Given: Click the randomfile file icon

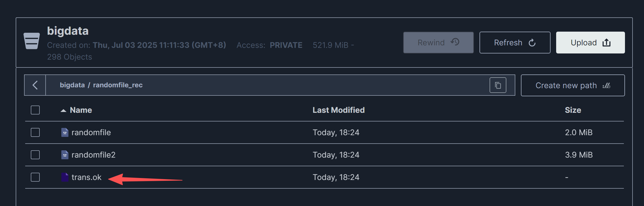Looking at the screenshot, I should click(x=65, y=132).
